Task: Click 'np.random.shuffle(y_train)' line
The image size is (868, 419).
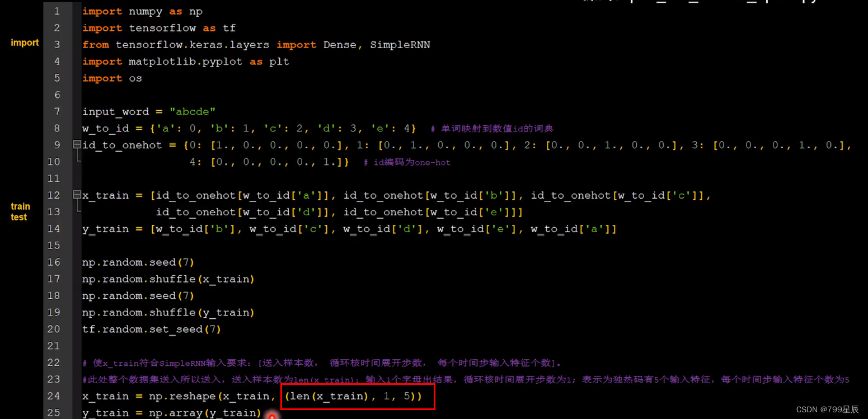Action: point(169,313)
